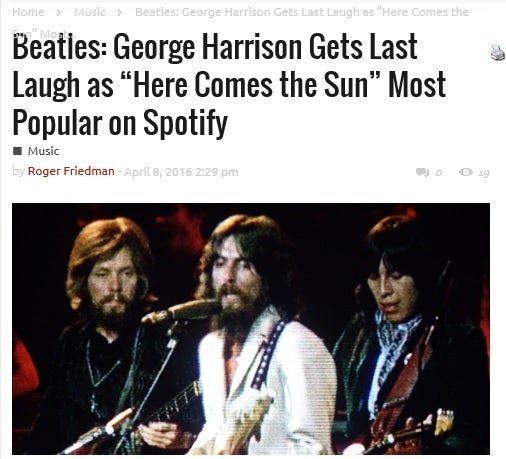Image resolution: width=506 pixels, height=459 pixels.
Task: Click the chevron after Home breadcrumb
Action: tap(59, 13)
